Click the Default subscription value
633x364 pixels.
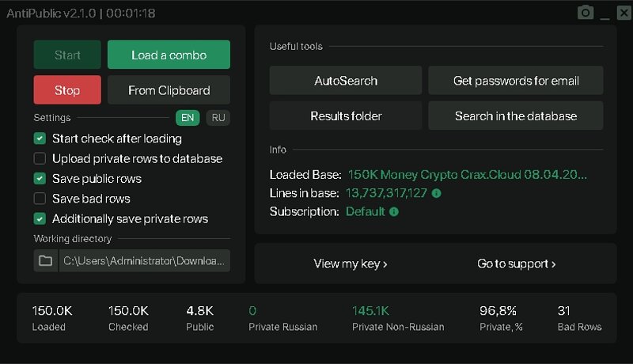[366, 212]
